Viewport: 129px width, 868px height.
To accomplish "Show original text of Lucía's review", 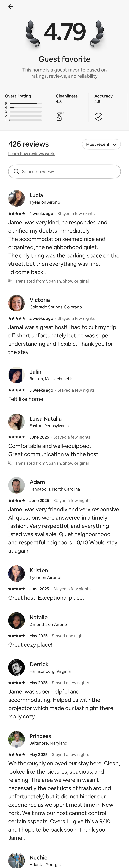I will point(76,281).
